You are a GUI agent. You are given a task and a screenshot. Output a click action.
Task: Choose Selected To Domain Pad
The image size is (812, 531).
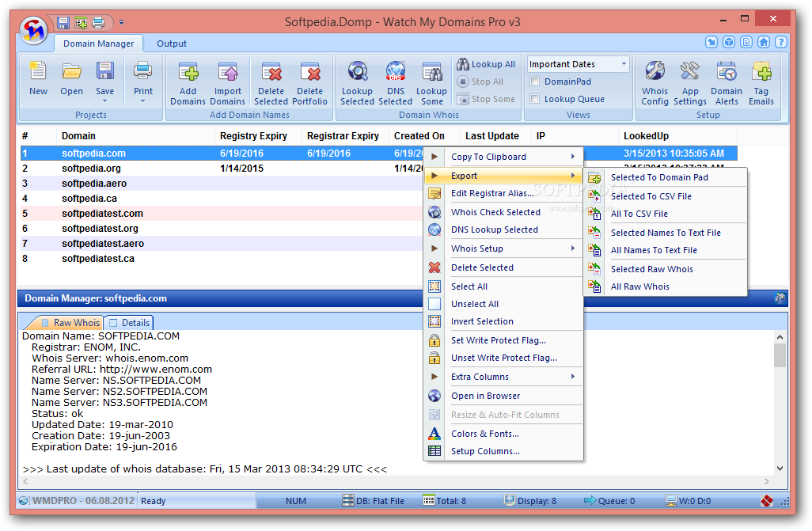(666, 177)
